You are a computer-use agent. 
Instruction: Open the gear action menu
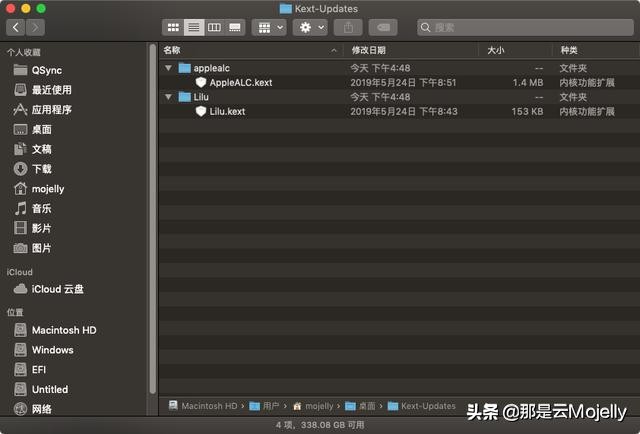[310, 27]
